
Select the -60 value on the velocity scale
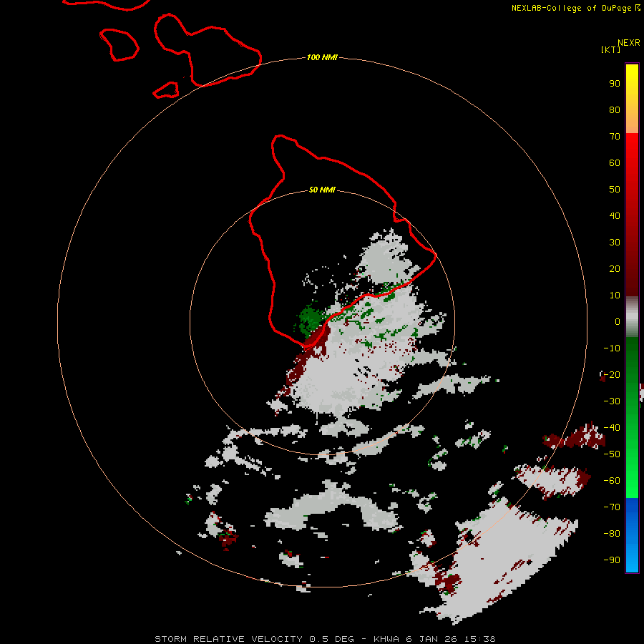[612, 481]
